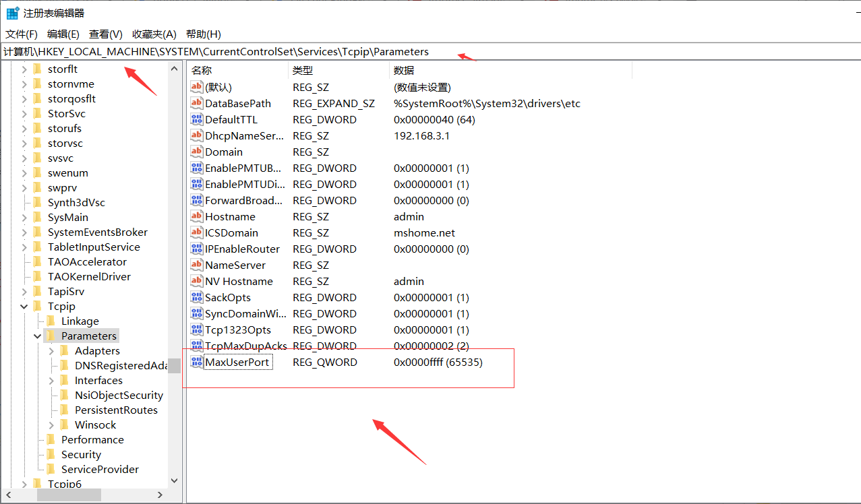Viewport: 861px width, 504px height.
Task: Open the 帮助(H) menu
Action: pos(204,34)
